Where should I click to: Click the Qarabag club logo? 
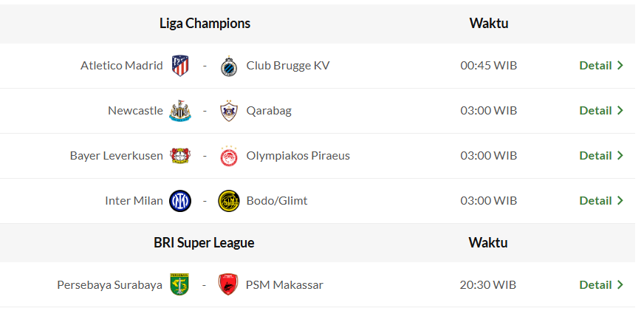point(229,111)
